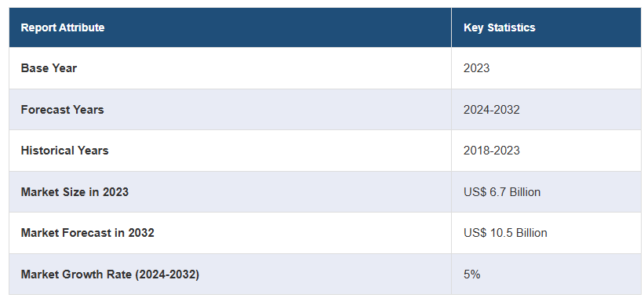Click the 2023 base year value
This screenshot has width=644, height=298.
coord(476,68)
